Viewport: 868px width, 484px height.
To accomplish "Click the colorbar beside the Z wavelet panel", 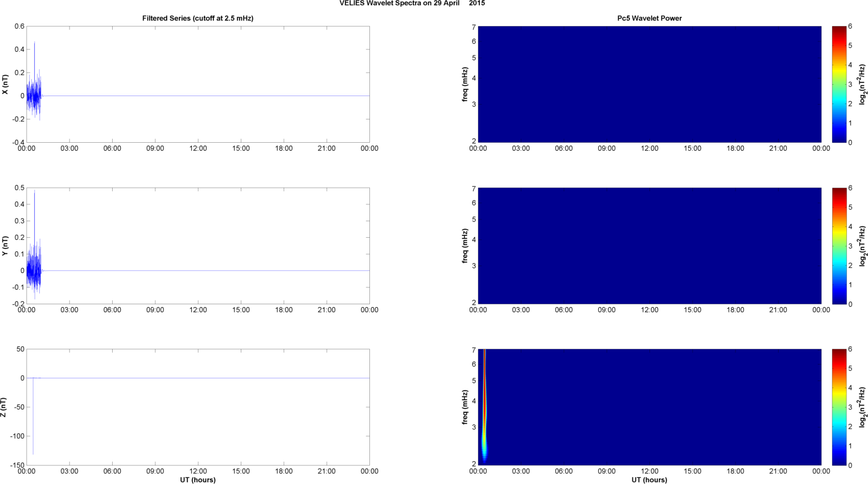I will point(839,407).
